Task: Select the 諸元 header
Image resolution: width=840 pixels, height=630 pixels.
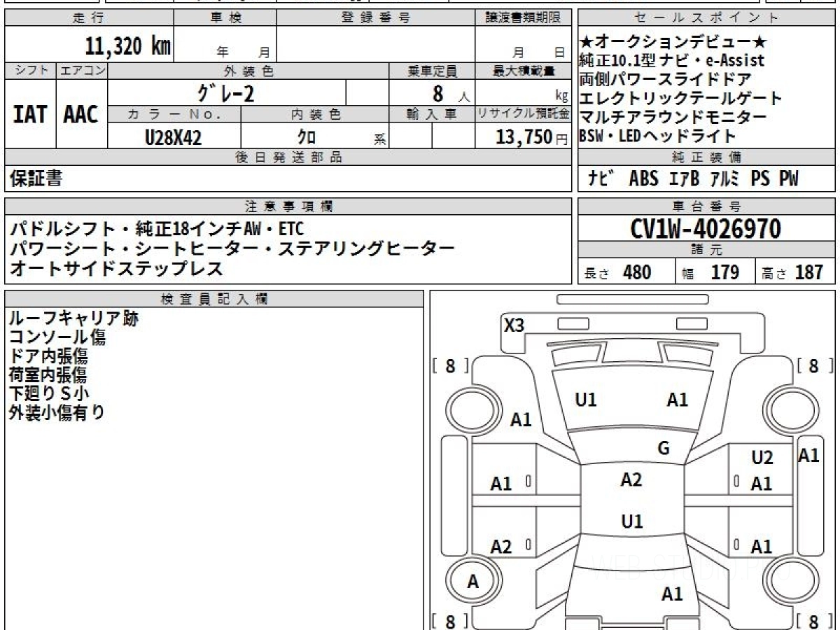Action: coord(707,250)
